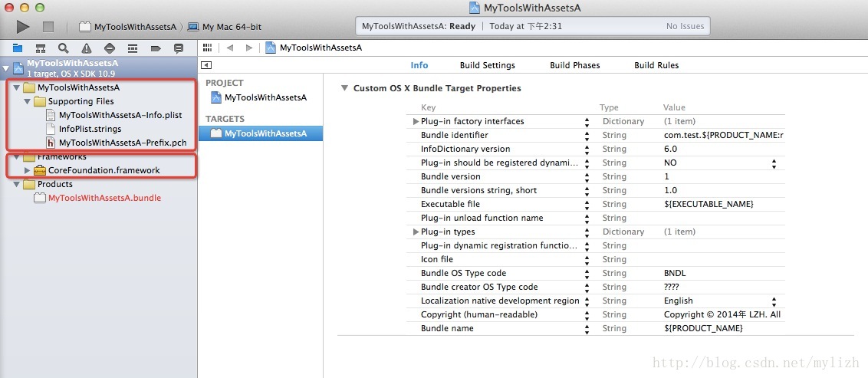Click the BNDL OS type code value
This screenshot has height=378, width=868.
point(675,274)
